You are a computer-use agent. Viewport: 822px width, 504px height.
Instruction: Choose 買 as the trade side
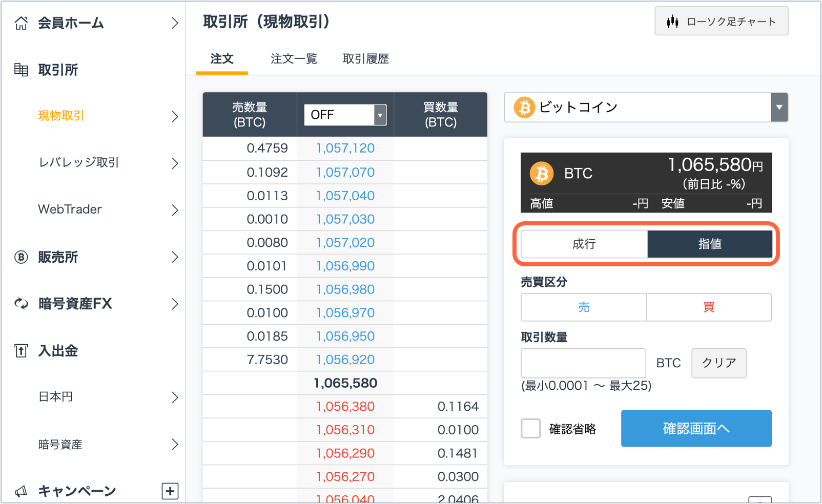click(x=709, y=307)
